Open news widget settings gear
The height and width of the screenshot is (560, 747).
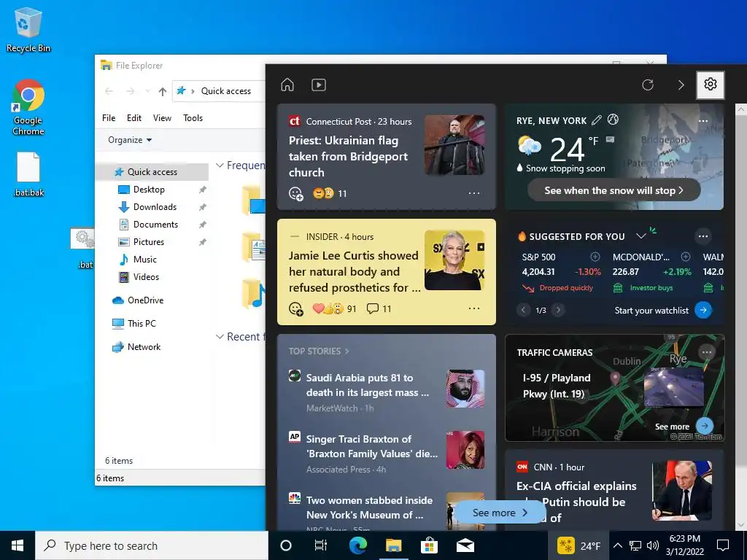(711, 85)
